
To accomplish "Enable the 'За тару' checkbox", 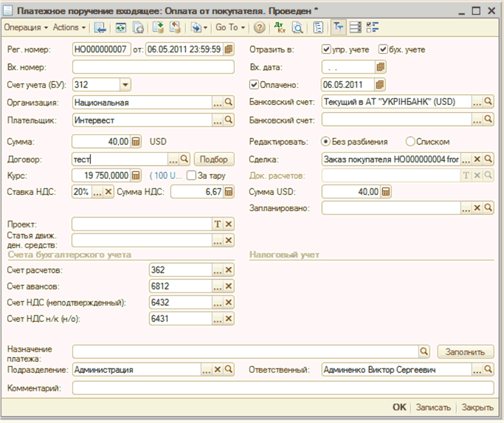I will 191,175.
